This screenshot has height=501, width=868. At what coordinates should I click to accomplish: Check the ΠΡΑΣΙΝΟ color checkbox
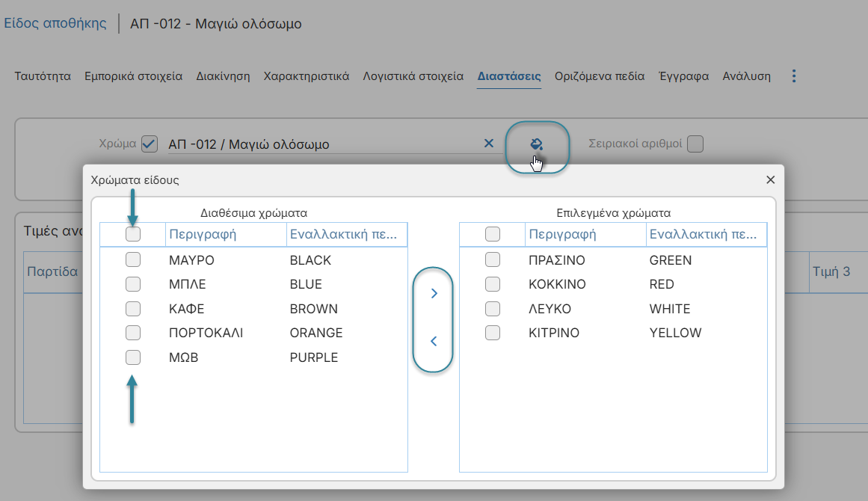click(x=493, y=259)
